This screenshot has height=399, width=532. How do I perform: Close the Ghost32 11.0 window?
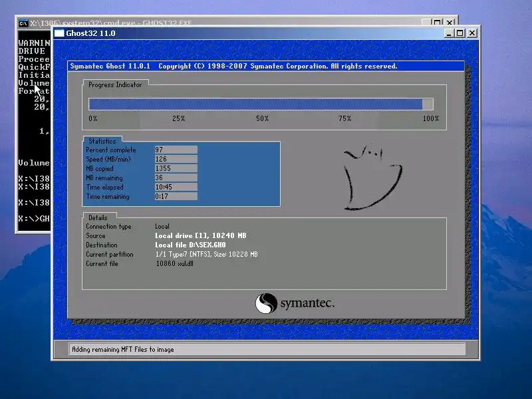pyautogui.click(x=472, y=33)
